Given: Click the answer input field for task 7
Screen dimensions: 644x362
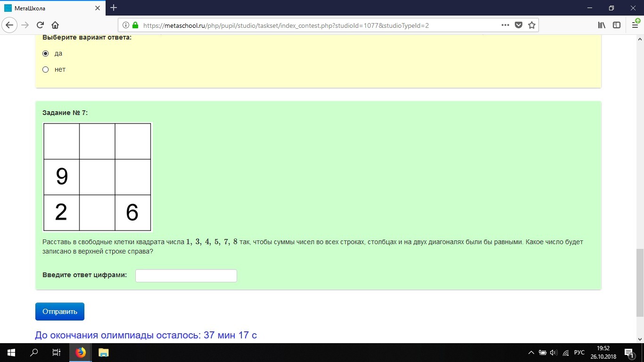Looking at the screenshot, I should click(186, 276).
